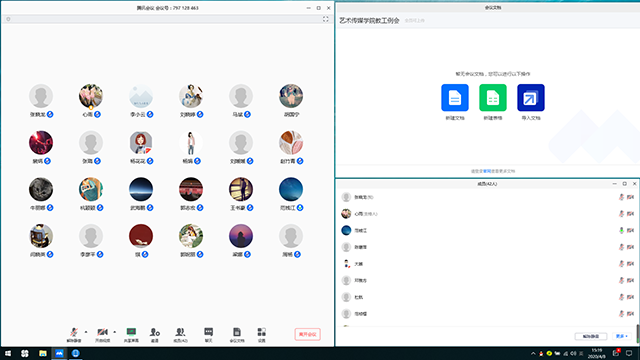Select the cartoon-avatar member row in the list
640x360 pixels.
coord(487,264)
